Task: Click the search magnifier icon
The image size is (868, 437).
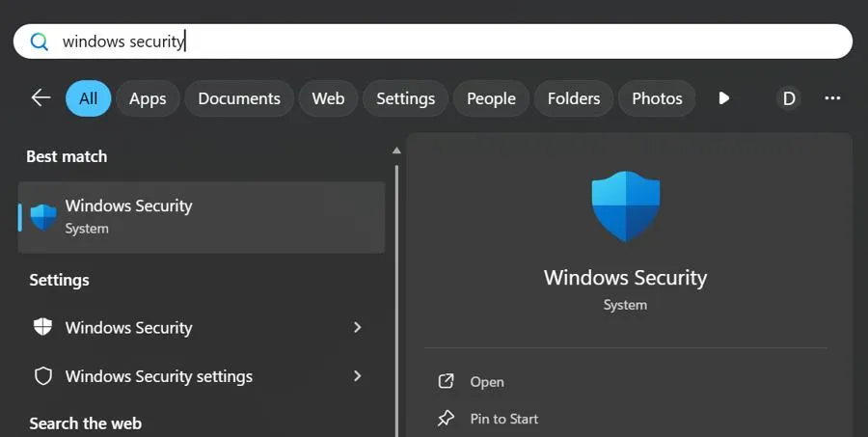Action: click(40, 41)
